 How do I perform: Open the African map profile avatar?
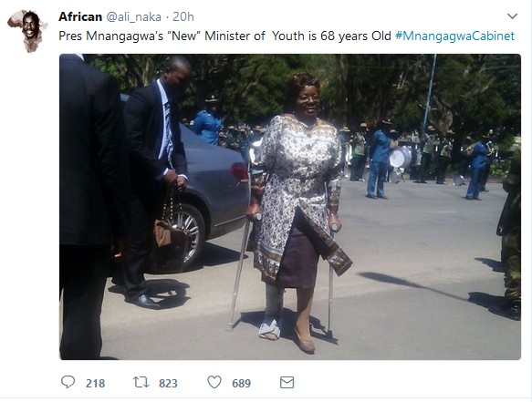pos(27,31)
